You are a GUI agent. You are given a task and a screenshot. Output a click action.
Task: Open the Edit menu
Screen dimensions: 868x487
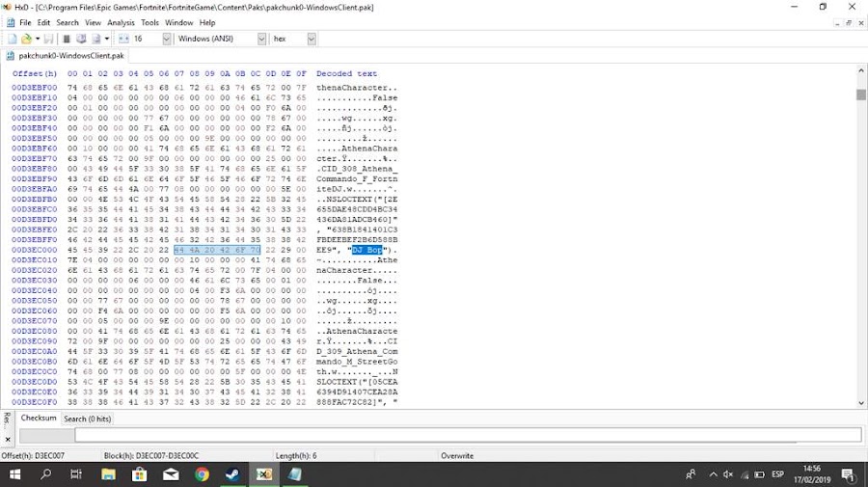tap(43, 23)
